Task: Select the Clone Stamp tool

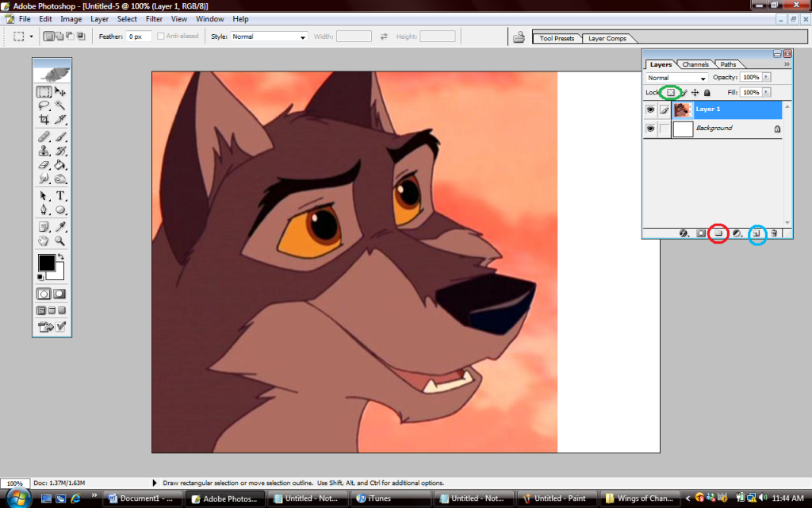Action: pos(44,151)
